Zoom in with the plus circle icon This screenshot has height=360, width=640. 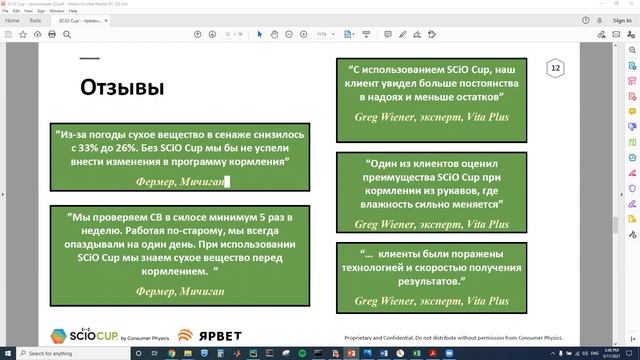click(304, 35)
